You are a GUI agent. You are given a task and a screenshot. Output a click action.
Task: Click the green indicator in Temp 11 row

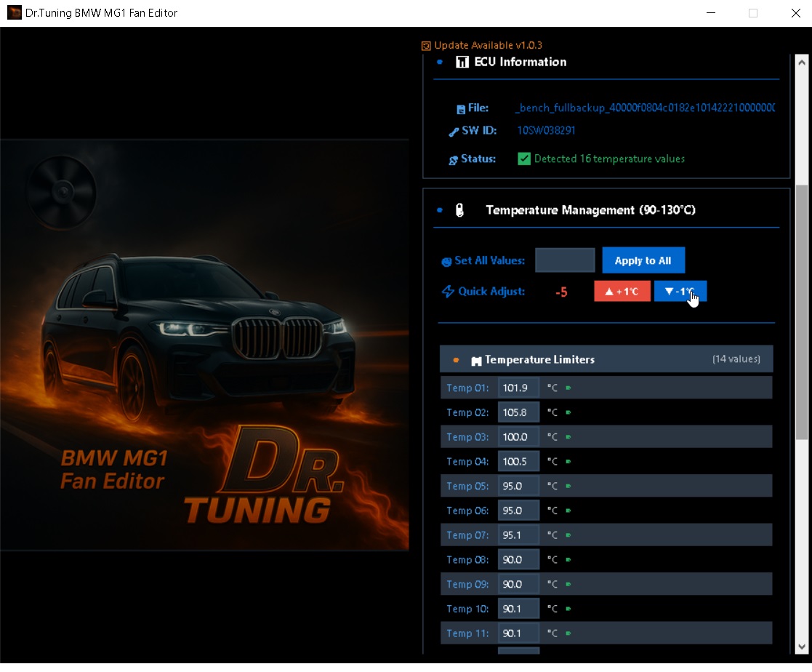click(x=568, y=633)
